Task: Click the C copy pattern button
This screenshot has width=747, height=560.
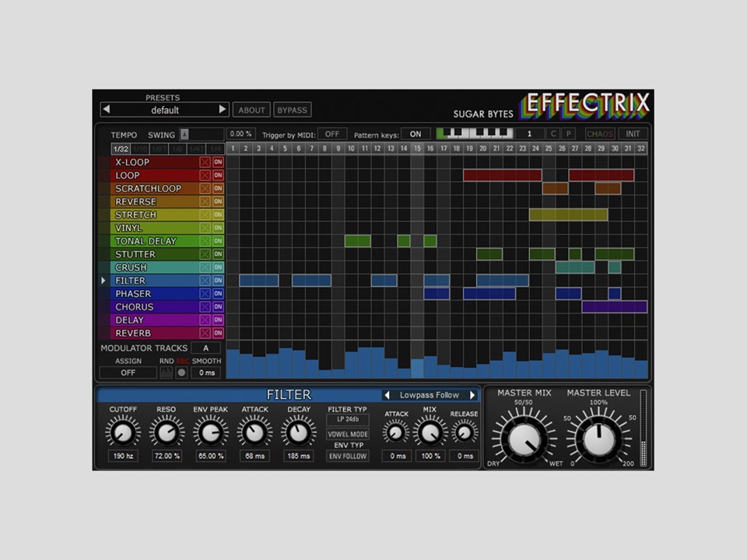Action: [553, 135]
